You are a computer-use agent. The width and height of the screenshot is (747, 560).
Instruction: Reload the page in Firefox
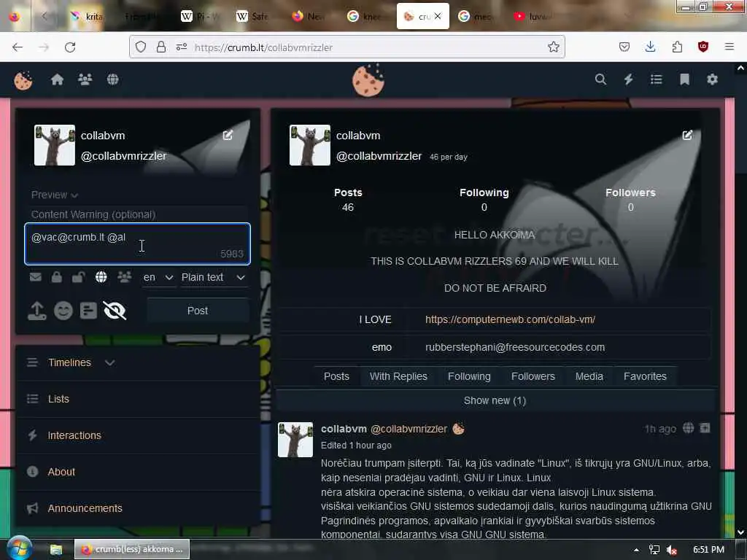click(70, 47)
